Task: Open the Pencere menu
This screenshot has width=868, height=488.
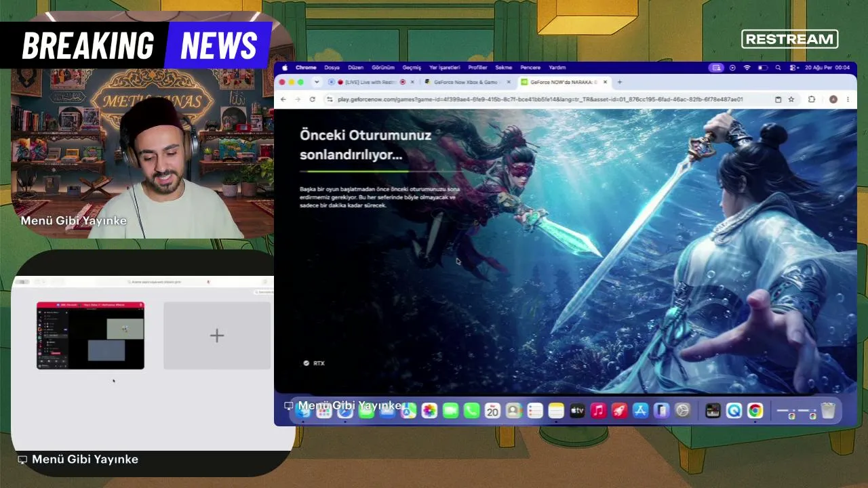Action: pyautogui.click(x=530, y=68)
